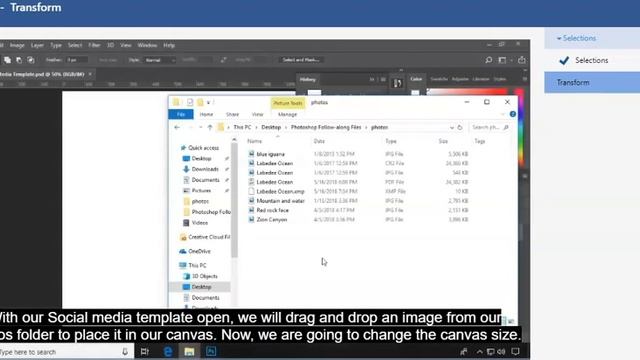640x360 pixels.
Task: Click Add to selection icon in options bar
Action: point(7,60)
